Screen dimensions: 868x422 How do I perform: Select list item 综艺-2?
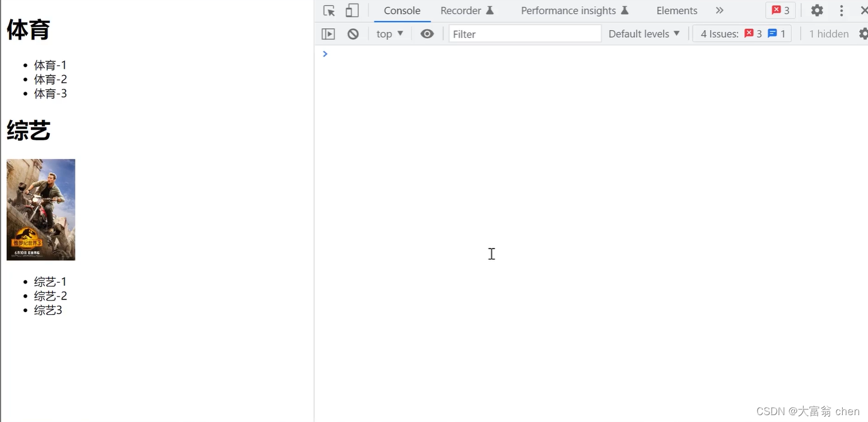click(x=50, y=296)
